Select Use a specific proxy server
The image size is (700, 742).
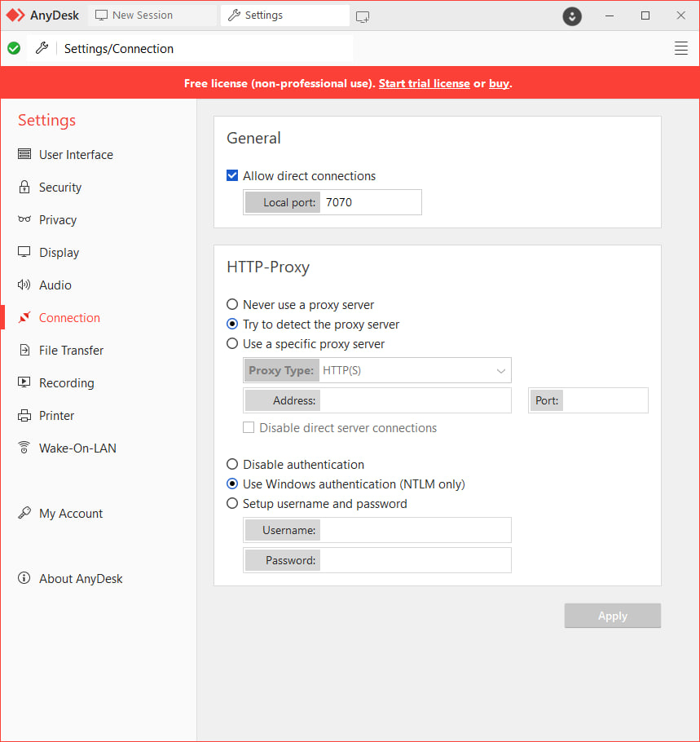233,344
